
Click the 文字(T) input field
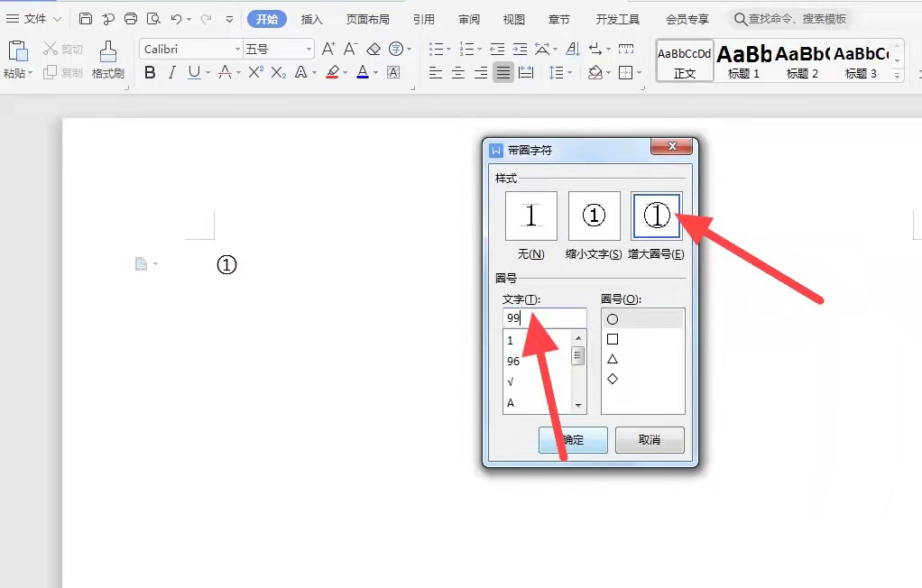pos(545,318)
